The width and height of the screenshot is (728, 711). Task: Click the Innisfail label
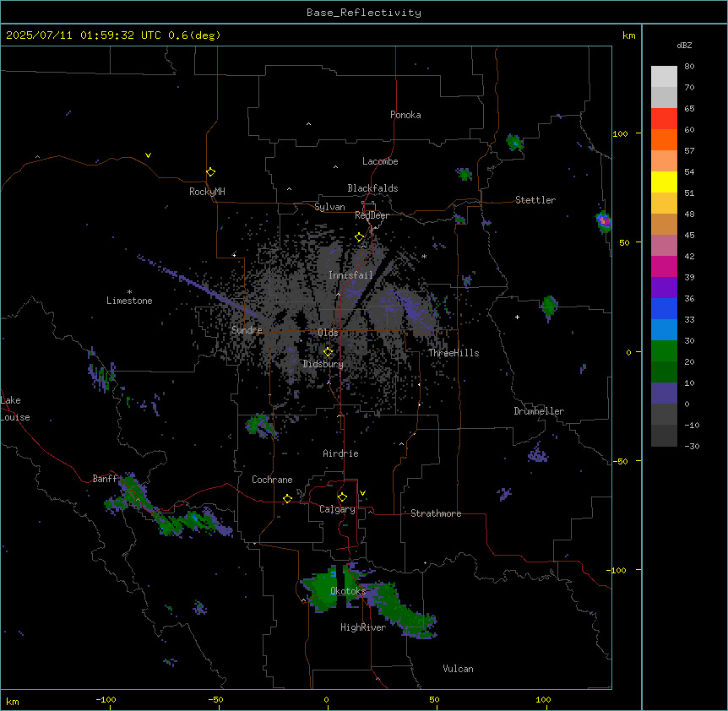coord(350,275)
